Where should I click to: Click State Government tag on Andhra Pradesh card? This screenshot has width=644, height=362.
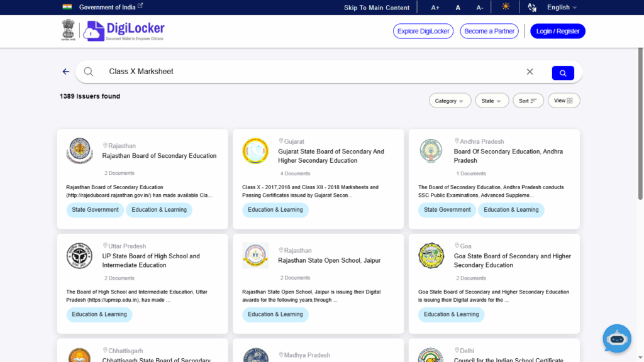[447, 210]
